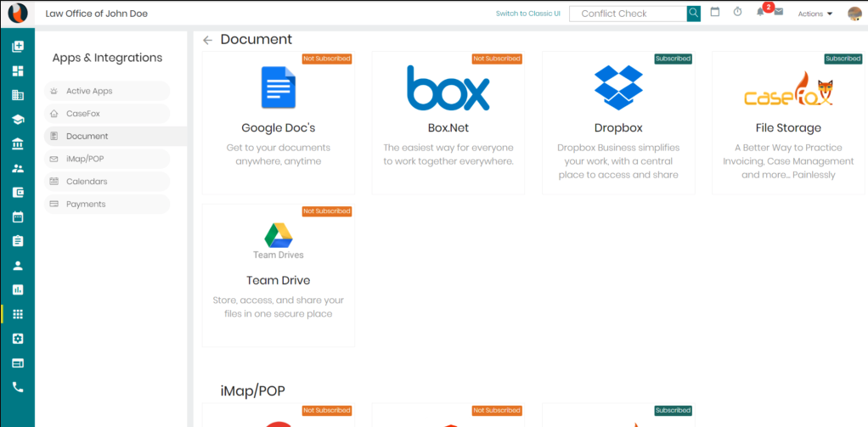Click the CaseFox logo in top-left corner

(17, 14)
